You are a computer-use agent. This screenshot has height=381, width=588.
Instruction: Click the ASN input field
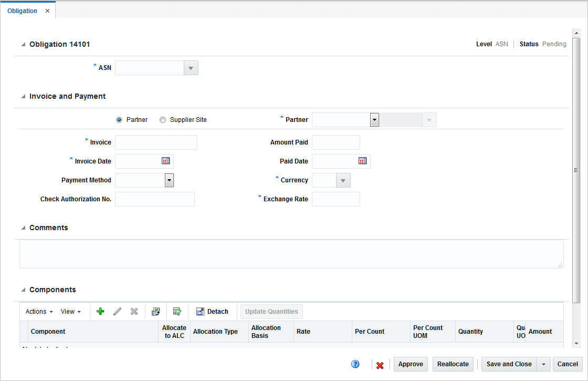150,68
